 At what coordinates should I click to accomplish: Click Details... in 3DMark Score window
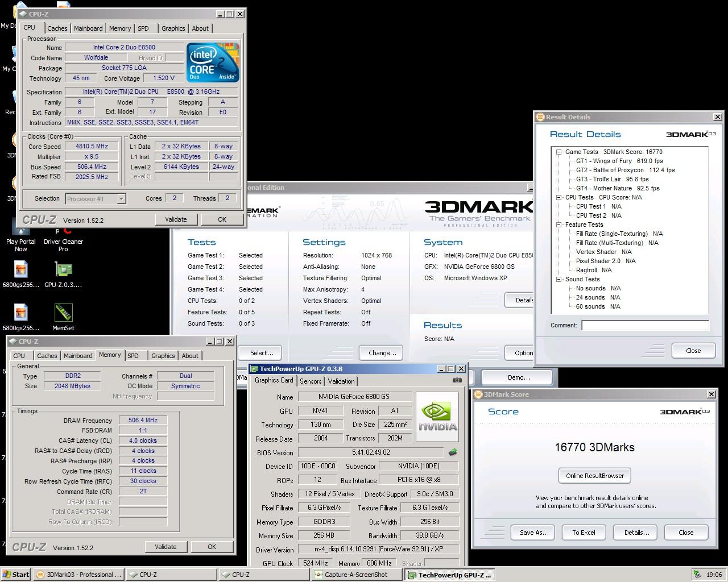pos(636,533)
